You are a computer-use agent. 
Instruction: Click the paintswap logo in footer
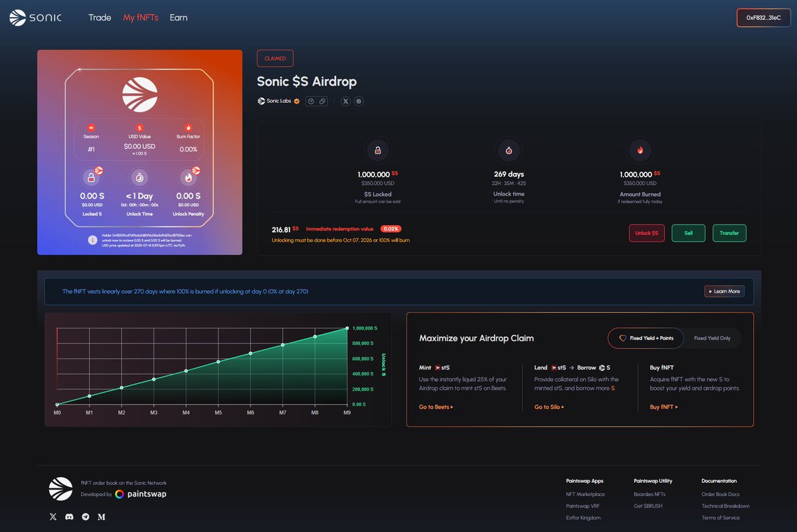point(141,494)
